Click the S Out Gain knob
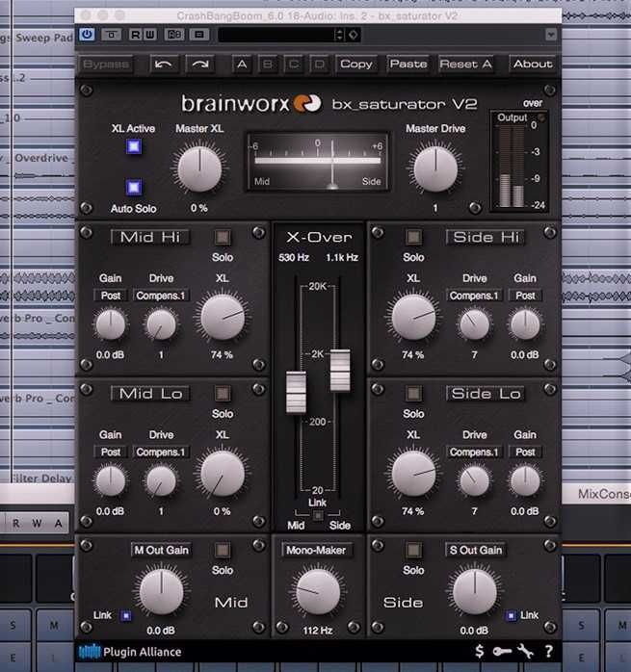Viewport: 631px width, 672px height. point(475,592)
